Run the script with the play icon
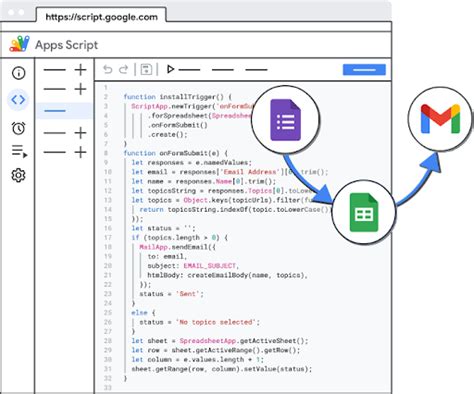474x394 pixels. [170, 69]
